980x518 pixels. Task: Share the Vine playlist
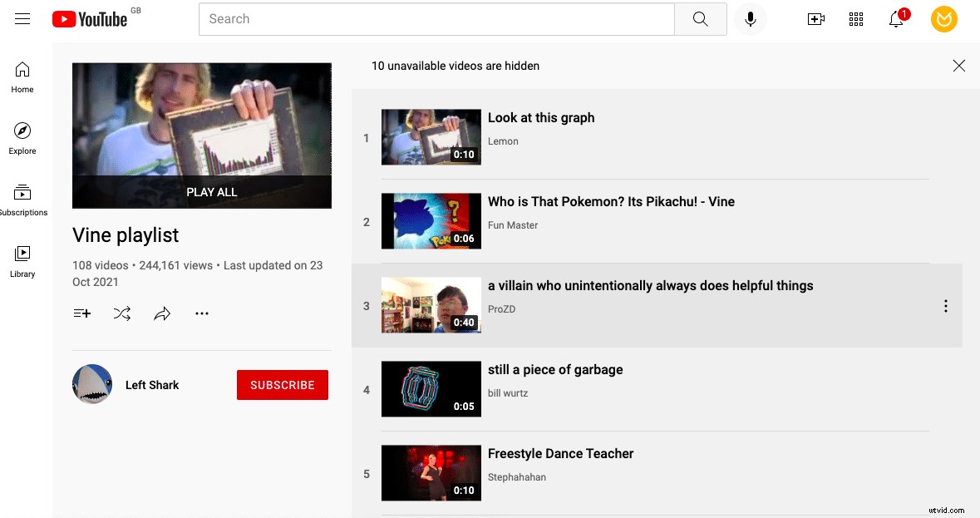point(162,313)
